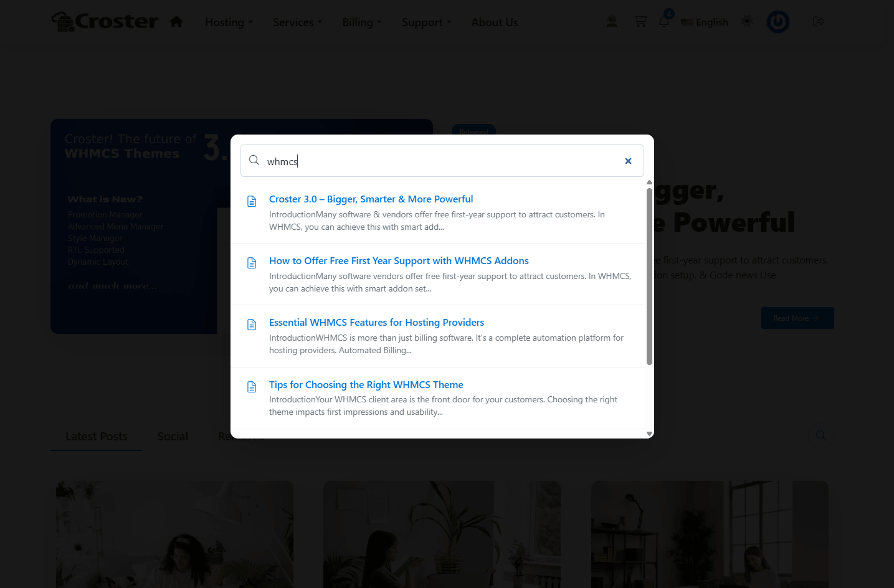Click the scrollbar down arrow in results
The height and width of the screenshot is (588, 894).
(x=649, y=434)
